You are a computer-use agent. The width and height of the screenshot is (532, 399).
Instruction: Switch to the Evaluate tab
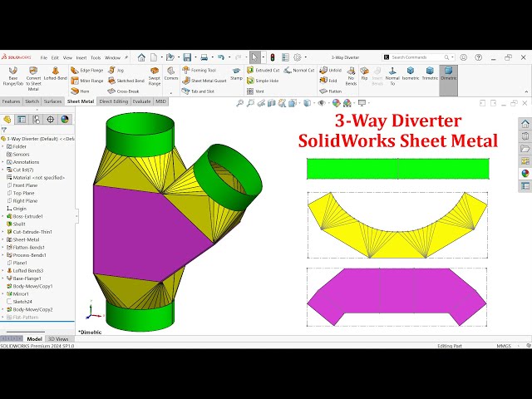(x=141, y=101)
